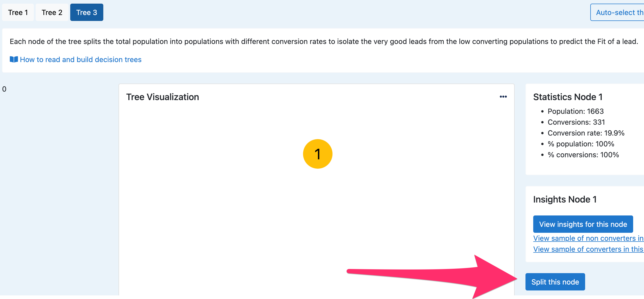Select the active Tree 3 tab
This screenshot has width=644, height=299.
pyautogui.click(x=87, y=12)
